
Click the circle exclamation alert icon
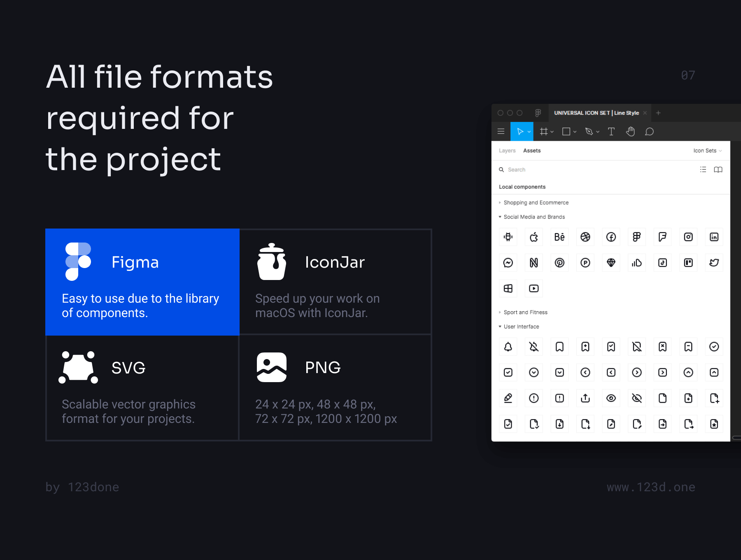(534, 398)
